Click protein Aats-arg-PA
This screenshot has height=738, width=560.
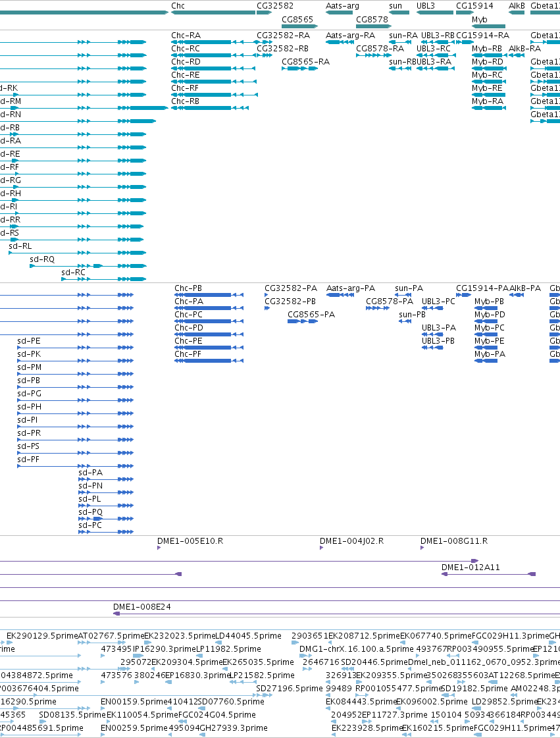[340, 295]
